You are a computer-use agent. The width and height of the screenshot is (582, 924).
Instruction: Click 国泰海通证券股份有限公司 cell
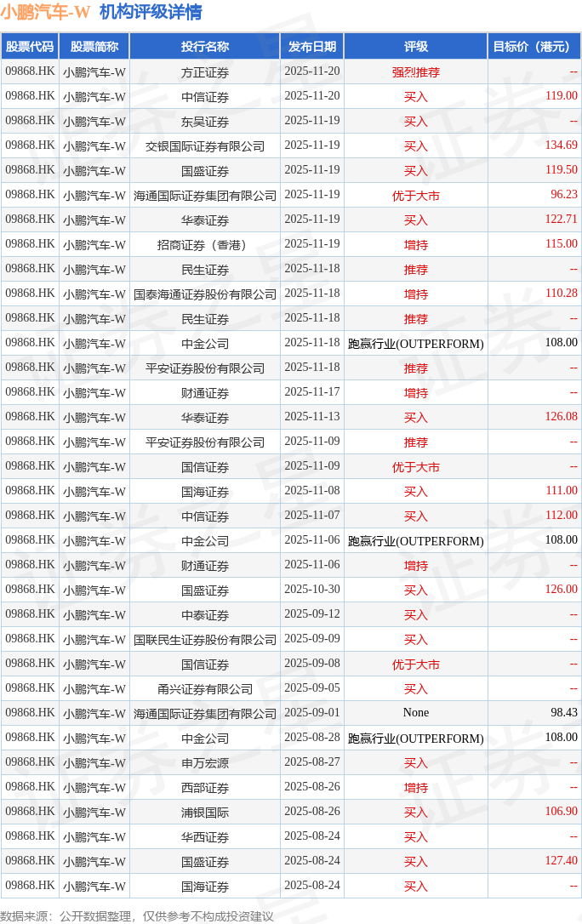(x=205, y=294)
